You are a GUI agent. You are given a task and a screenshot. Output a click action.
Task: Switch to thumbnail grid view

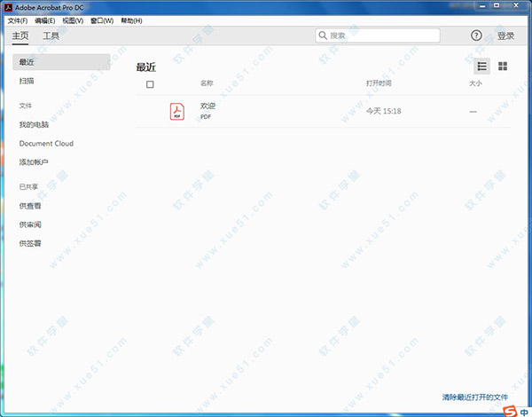pyautogui.click(x=503, y=67)
